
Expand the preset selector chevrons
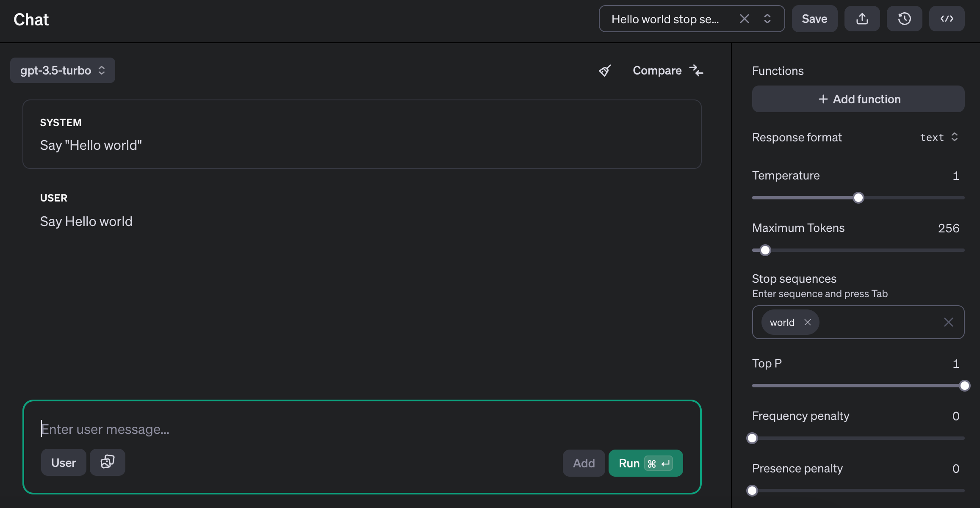[x=767, y=19]
